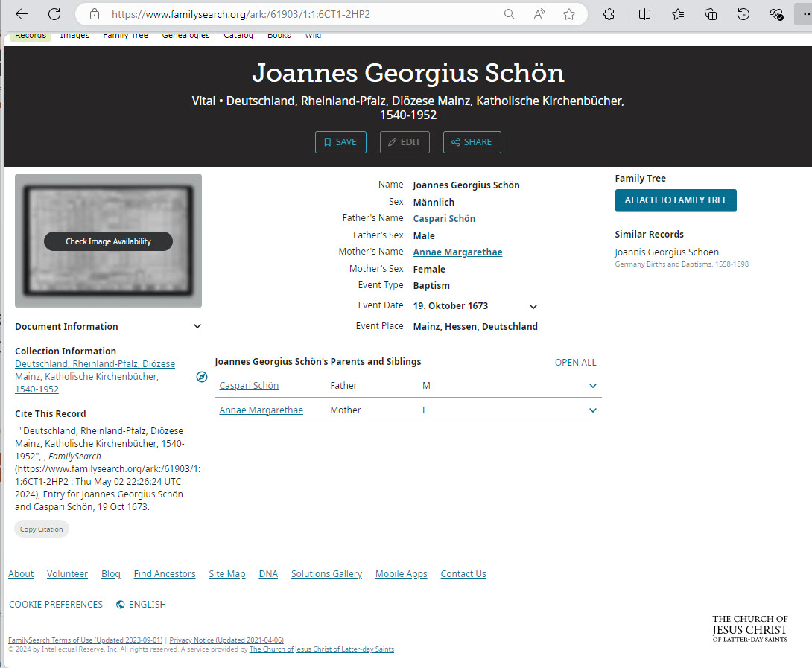The image size is (812, 668).
Task: Click Attach to Family Tree button
Action: pyautogui.click(x=676, y=200)
